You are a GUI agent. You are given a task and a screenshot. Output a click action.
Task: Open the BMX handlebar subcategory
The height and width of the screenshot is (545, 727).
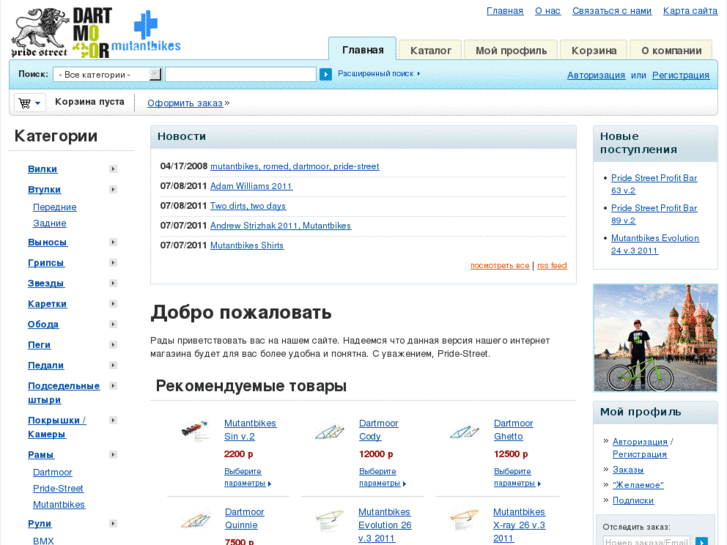(x=43, y=541)
